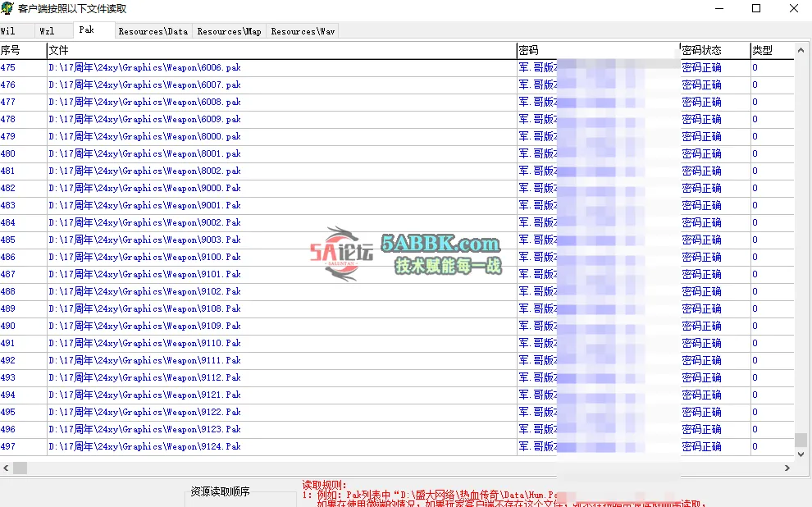Select row with Weapon\6007.pak
812x507 pixels.
click(x=397, y=84)
